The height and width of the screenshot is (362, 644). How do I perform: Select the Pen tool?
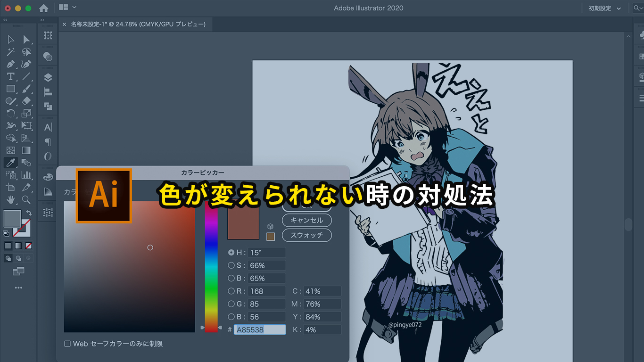[10, 64]
